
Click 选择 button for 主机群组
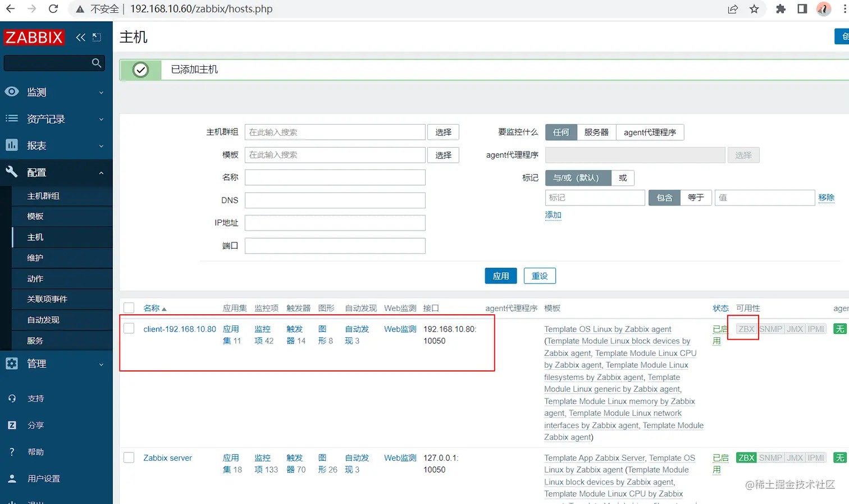(443, 132)
